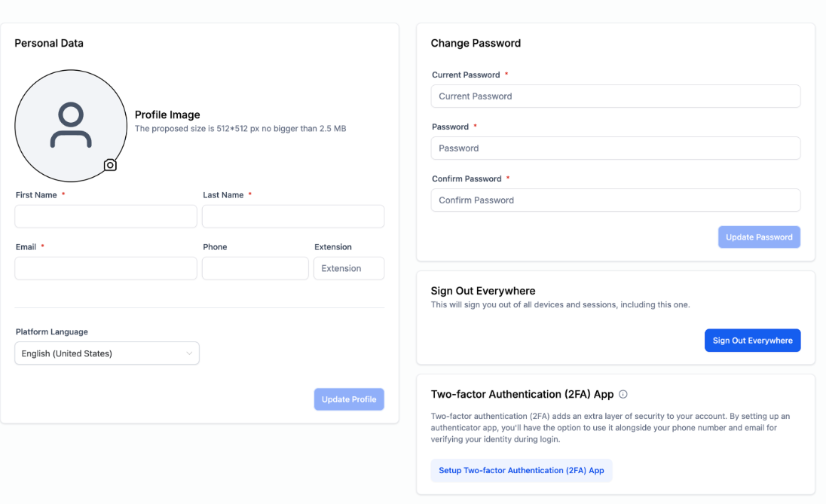Click into the Email input field
826x504 pixels.
106,269
